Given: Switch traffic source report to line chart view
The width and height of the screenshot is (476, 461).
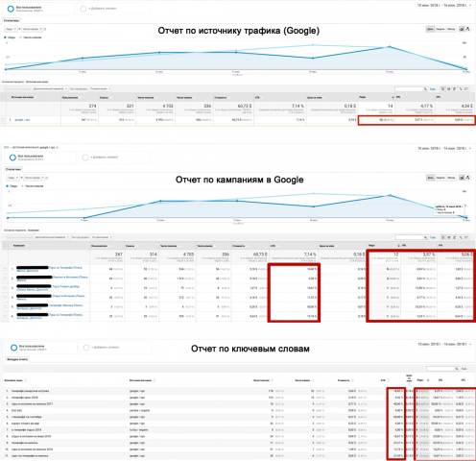Looking at the screenshot, I should click(x=462, y=29).
